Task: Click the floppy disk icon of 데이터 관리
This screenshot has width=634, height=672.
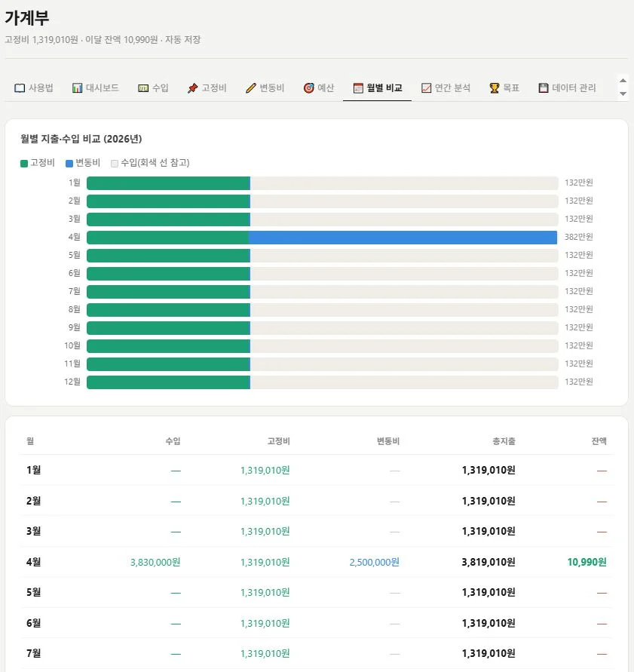Action: click(544, 87)
